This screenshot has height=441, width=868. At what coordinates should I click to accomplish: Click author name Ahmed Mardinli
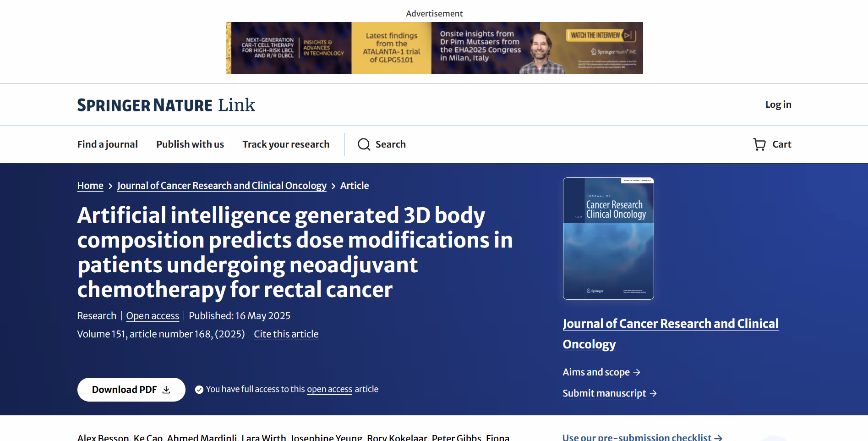tap(202, 438)
